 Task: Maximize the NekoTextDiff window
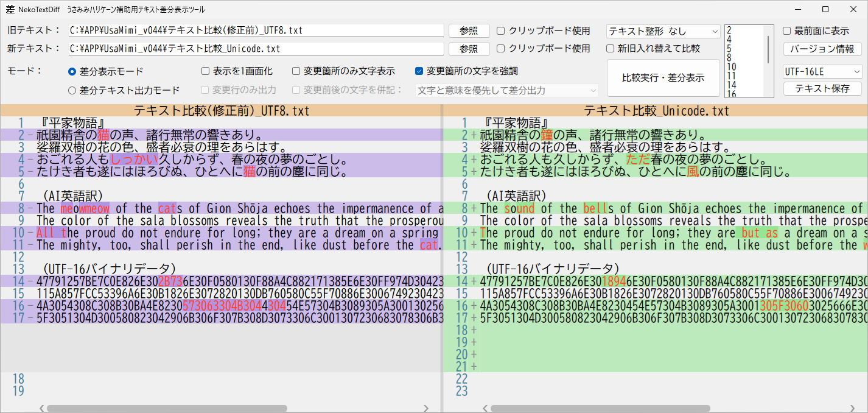[825, 9]
